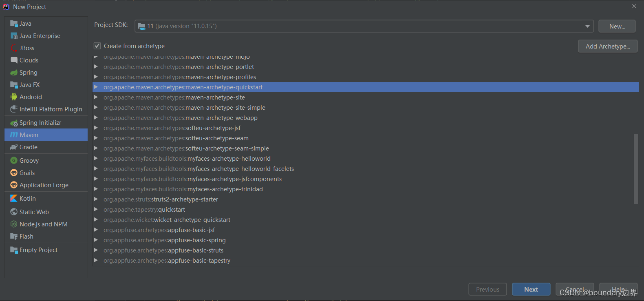Click the JBoss icon
The image size is (644, 301).
click(x=14, y=48)
